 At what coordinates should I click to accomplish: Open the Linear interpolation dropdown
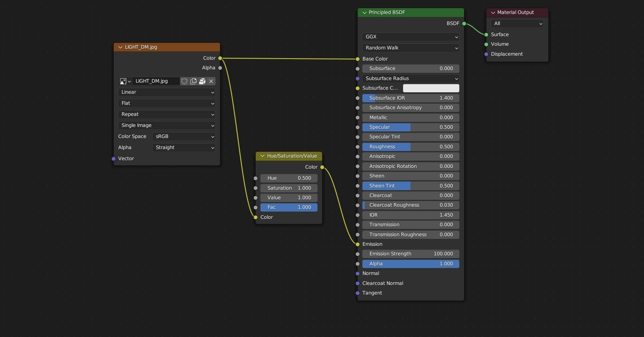coord(167,92)
